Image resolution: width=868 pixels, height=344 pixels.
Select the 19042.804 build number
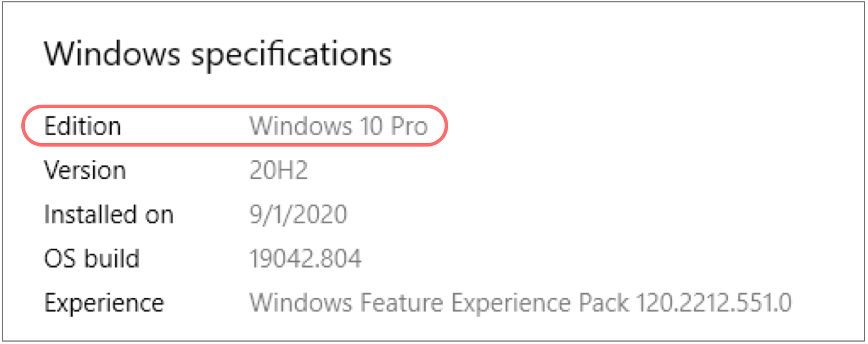[305, 258]
